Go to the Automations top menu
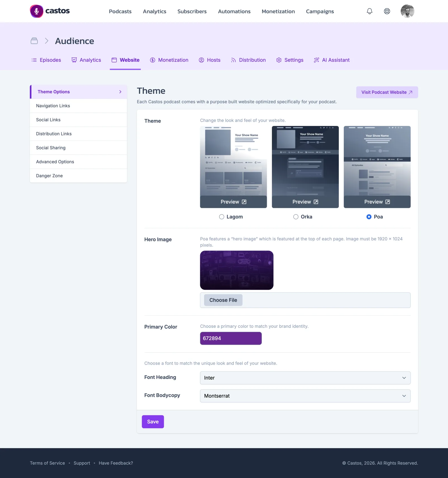Image resolution: width=448 pixels, height=478 pixels. click(x=234, y=11)
